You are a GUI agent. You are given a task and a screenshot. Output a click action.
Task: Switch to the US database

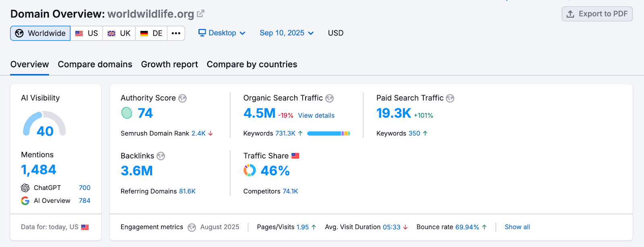[x=87, y=33]
